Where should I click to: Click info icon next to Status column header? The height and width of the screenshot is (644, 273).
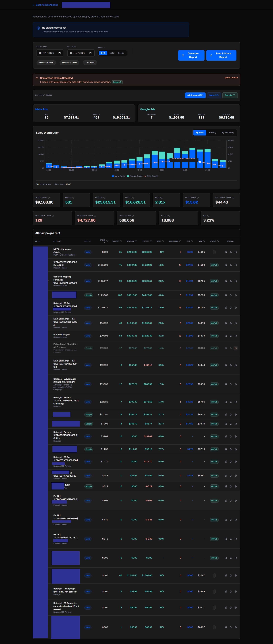(x=218, y=241)
